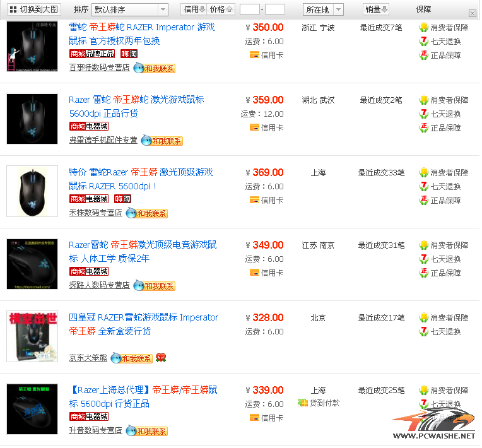Contact seller 和我联系 for 京东大笨熊
Screen dimensions: 482x448
coord(132,358)
